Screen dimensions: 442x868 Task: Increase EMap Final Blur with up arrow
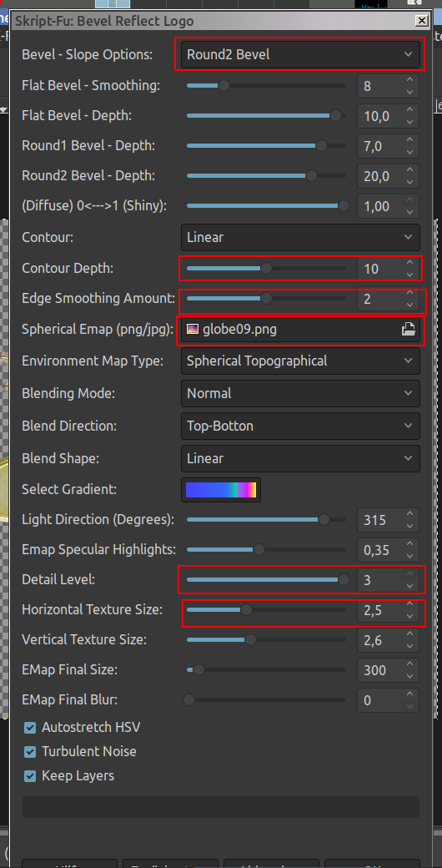point(409,694)
